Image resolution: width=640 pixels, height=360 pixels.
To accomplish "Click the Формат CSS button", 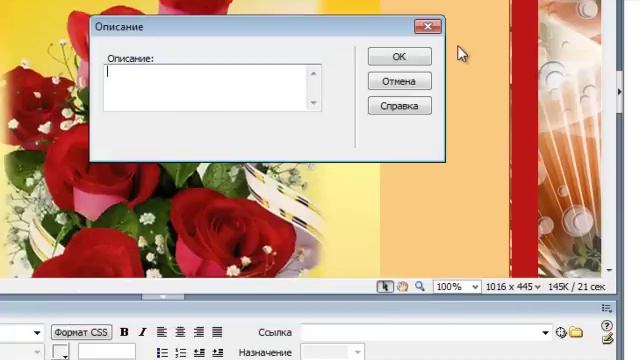I will coord(81,332).
